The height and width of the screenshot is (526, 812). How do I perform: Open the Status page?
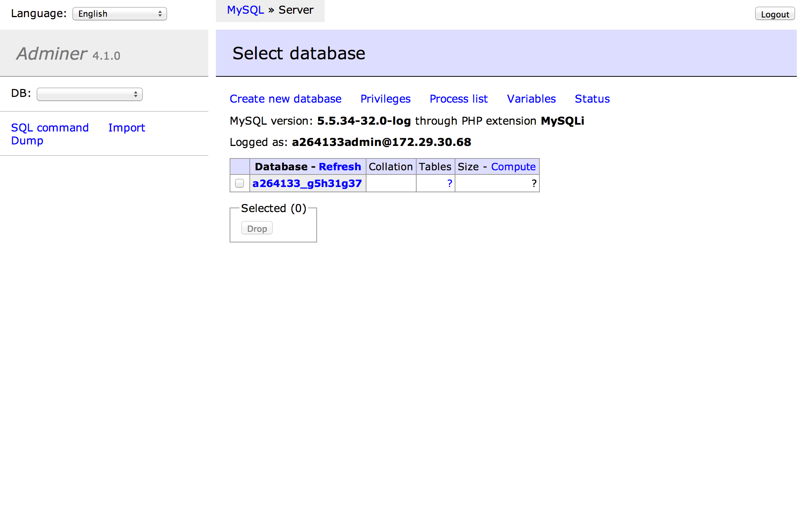click(x=592, y=99)
